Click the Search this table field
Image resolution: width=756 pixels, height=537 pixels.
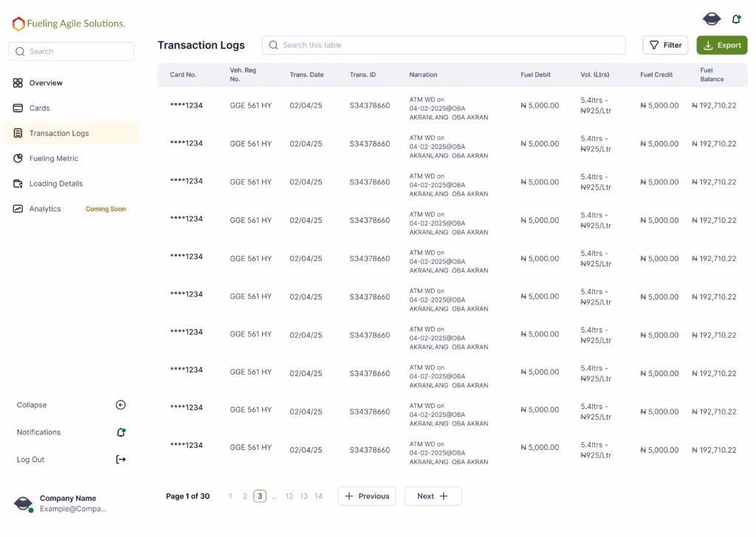pos(443,45)
